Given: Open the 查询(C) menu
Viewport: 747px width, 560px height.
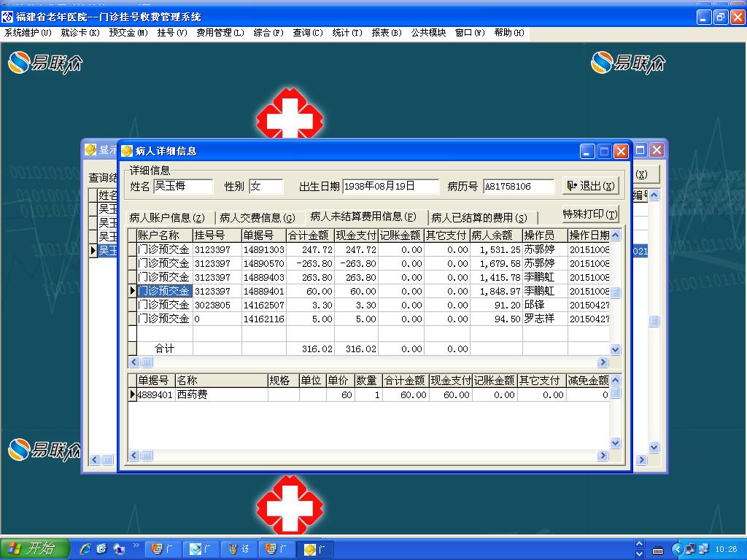Looking at the screenshot, I should 307,33.
